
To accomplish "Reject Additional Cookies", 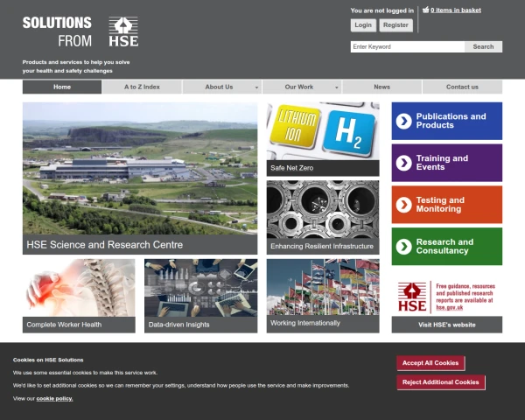I will (x=441, y=382).
